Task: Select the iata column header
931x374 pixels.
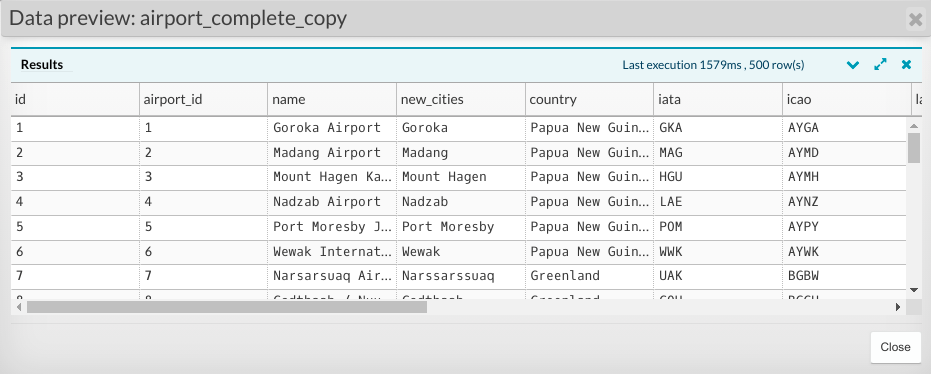Action: click(x=718, y=99)
